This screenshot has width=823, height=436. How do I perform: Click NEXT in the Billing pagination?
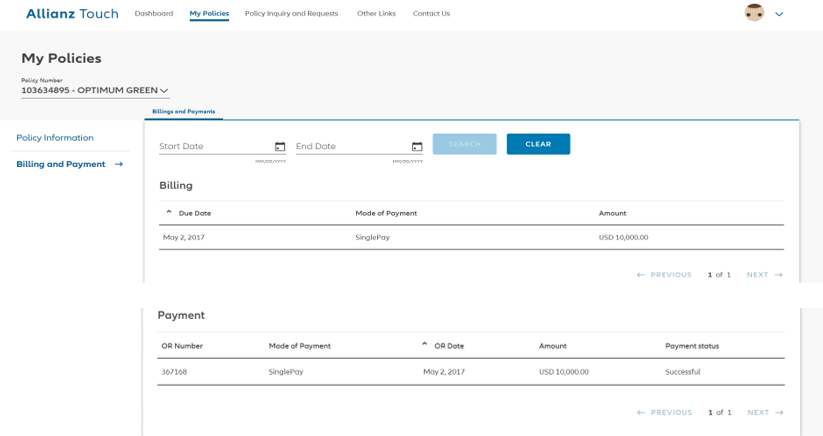pyautogui.click(x=764, y=275)
